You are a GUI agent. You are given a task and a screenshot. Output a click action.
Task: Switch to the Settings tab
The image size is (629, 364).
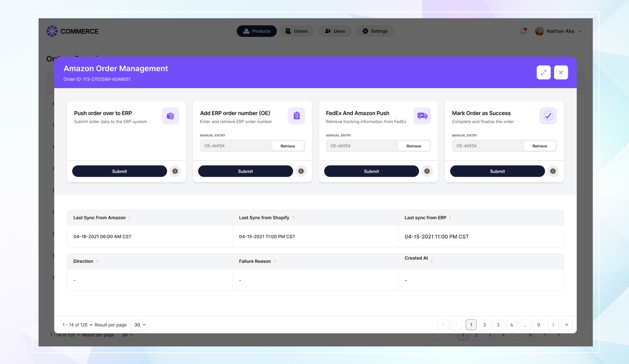[x=375, y=31]
